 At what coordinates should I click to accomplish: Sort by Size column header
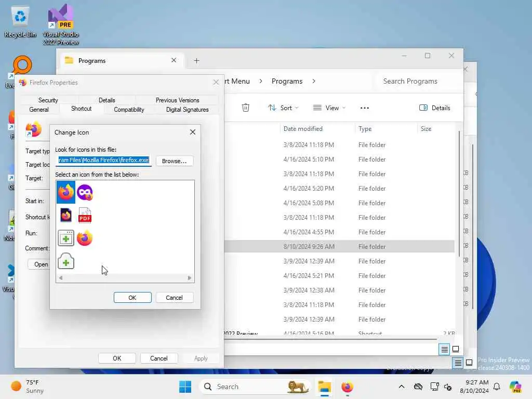(426, 129)
